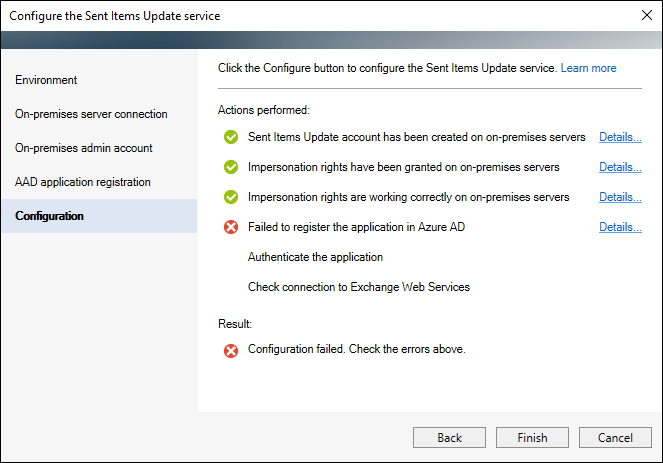Click red error icon beside Failed to register application
The height and width of the screenshot is (463, 663).
(231, 227)
